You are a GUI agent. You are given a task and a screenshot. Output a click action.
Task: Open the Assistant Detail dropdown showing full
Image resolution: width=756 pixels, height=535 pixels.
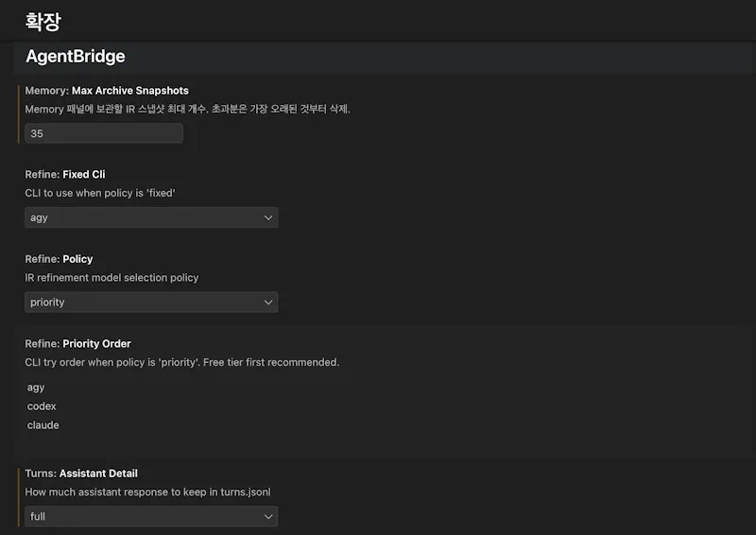[151, 516]
